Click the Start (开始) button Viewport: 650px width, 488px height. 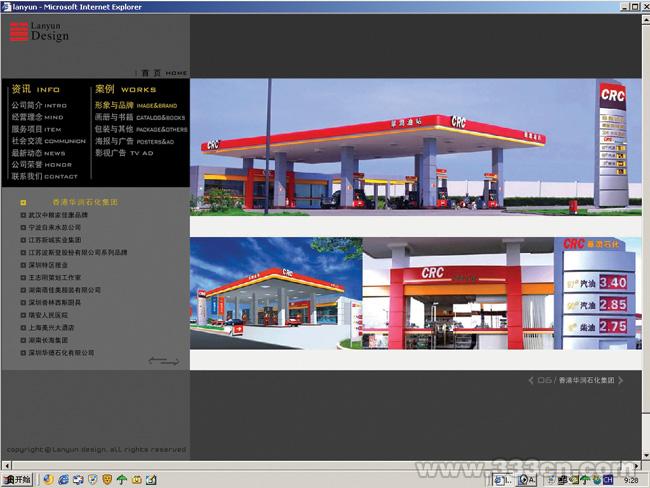(x=17, y=480)
